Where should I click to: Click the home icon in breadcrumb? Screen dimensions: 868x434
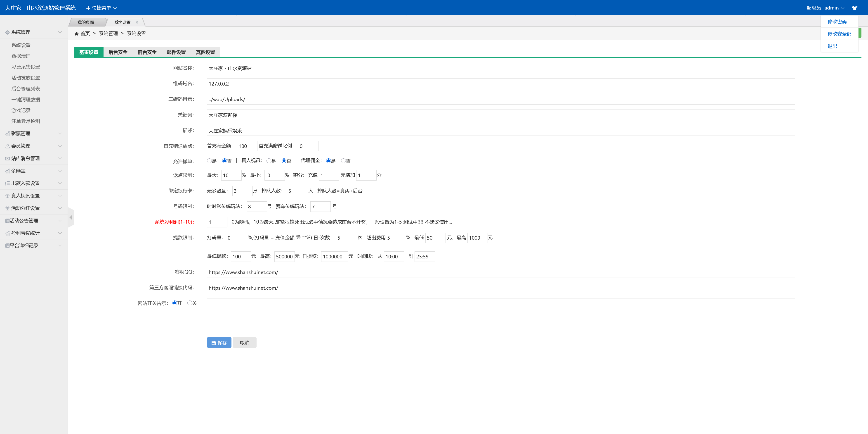pyautogui.click(x=76, y=33)
